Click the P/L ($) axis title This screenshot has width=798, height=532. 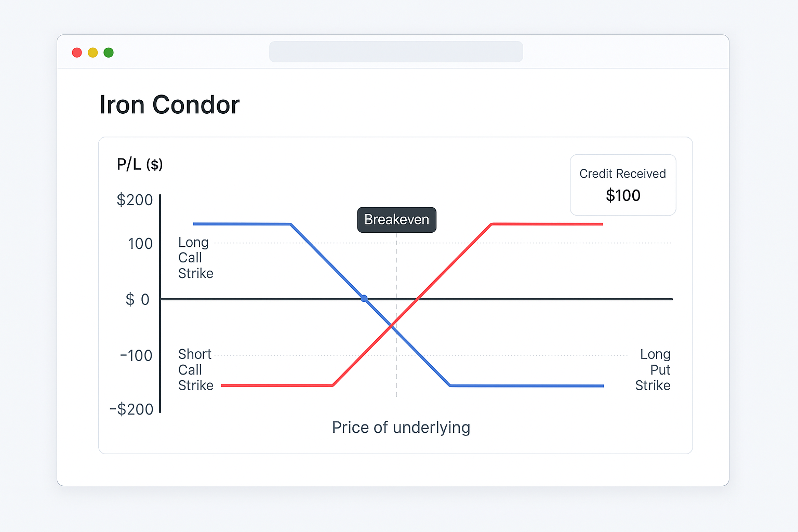coord(140,165)
